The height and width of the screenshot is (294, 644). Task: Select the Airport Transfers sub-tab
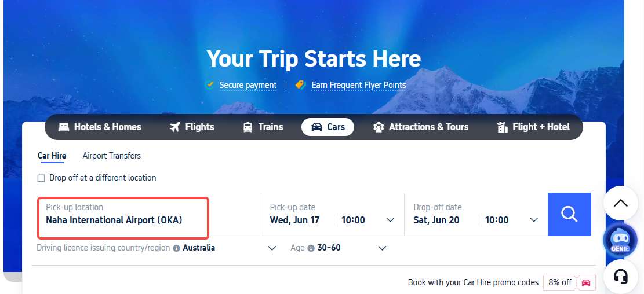pos(112,156)
